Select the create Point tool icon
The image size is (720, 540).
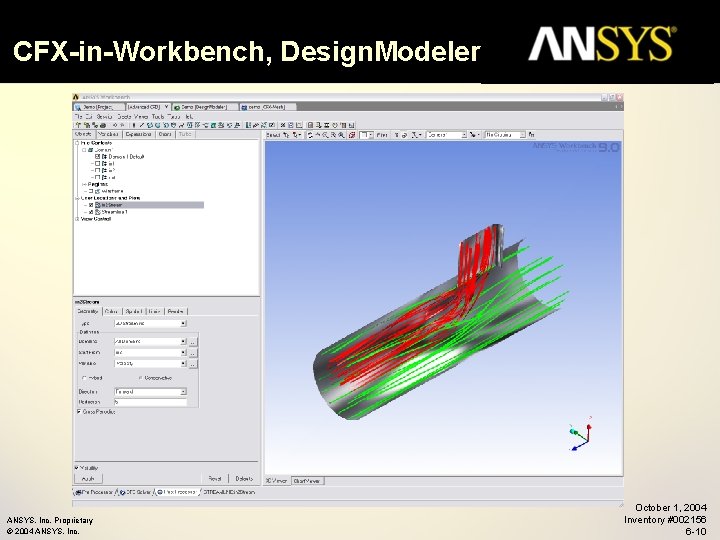coord(134,125)
